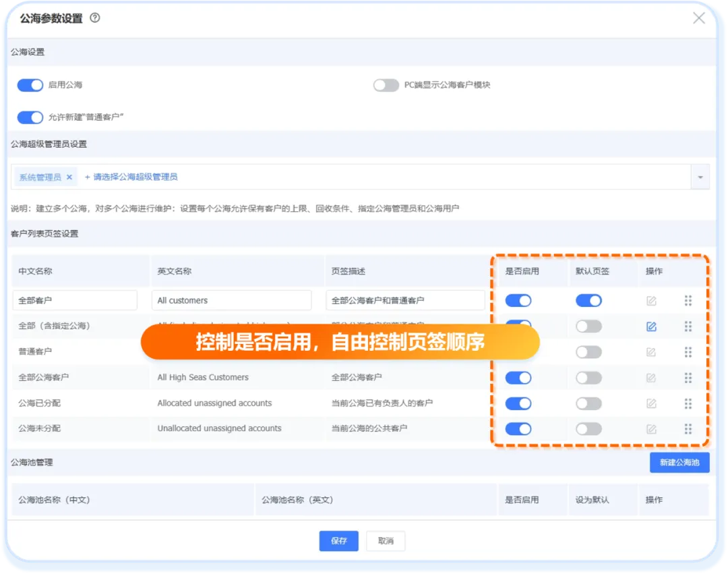The height and width of the screenshot is (574, 728).
Task: Click the drag handle for 普通客户 row
Action: [x=688, y=352]
